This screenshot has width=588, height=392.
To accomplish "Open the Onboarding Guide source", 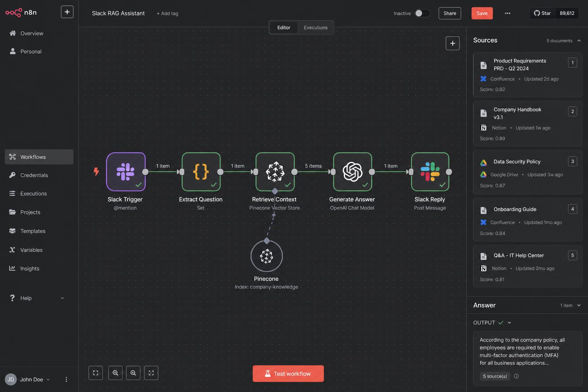I will coord(528,220).
